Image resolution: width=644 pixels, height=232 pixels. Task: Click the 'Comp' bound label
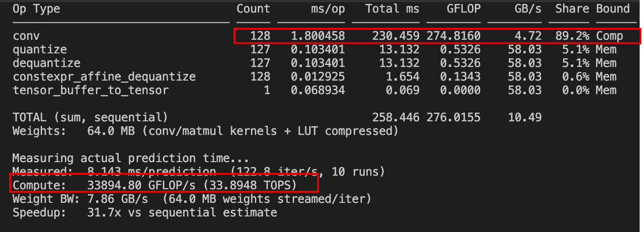[610, 37]
